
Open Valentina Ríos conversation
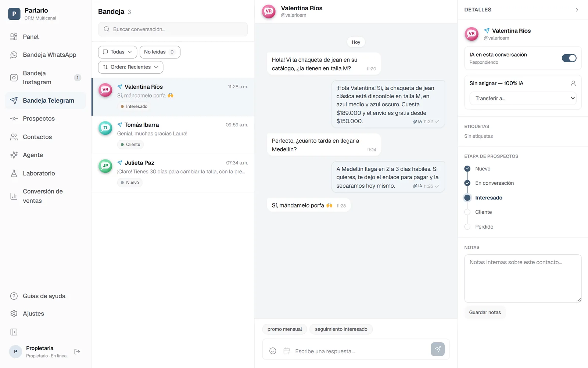[173, 97]
